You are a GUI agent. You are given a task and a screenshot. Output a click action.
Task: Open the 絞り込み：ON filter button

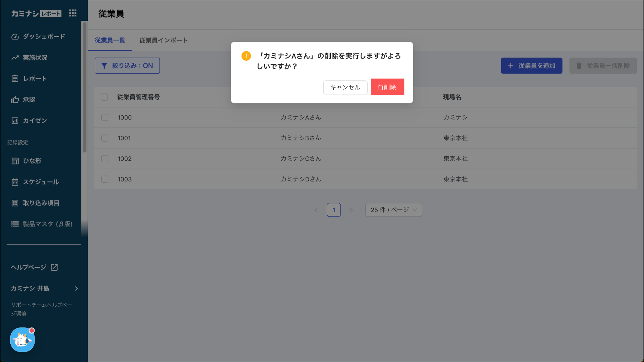127,66
